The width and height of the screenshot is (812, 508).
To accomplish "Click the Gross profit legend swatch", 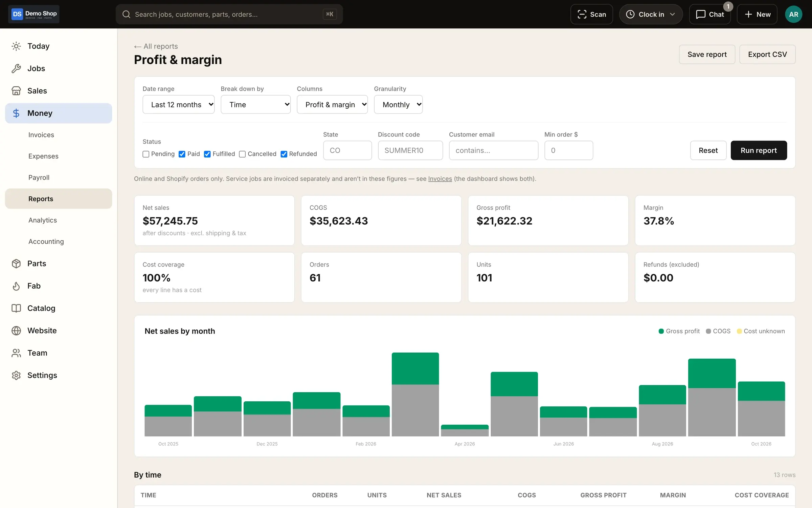I will [x=661, y=331].
